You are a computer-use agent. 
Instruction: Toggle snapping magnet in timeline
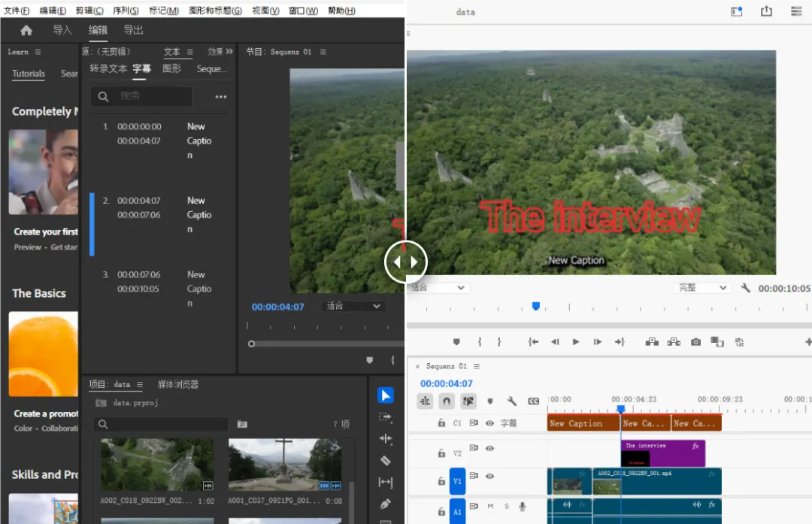click(447, 401)
